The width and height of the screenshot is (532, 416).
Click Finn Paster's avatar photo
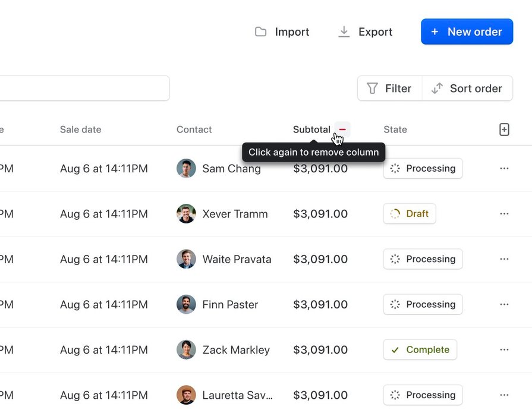pos(186,304)
